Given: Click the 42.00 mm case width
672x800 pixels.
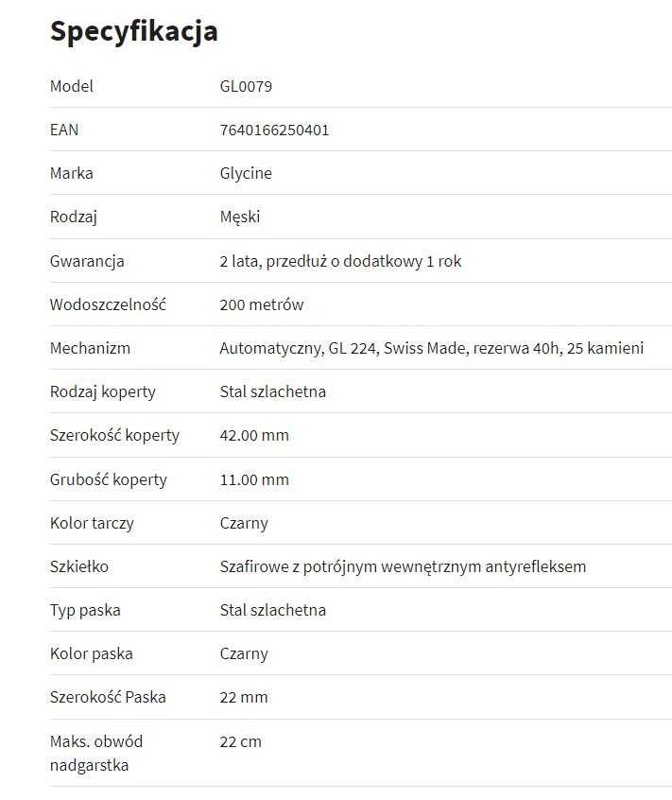Looking at the screenshot, I should coord(254,436).
